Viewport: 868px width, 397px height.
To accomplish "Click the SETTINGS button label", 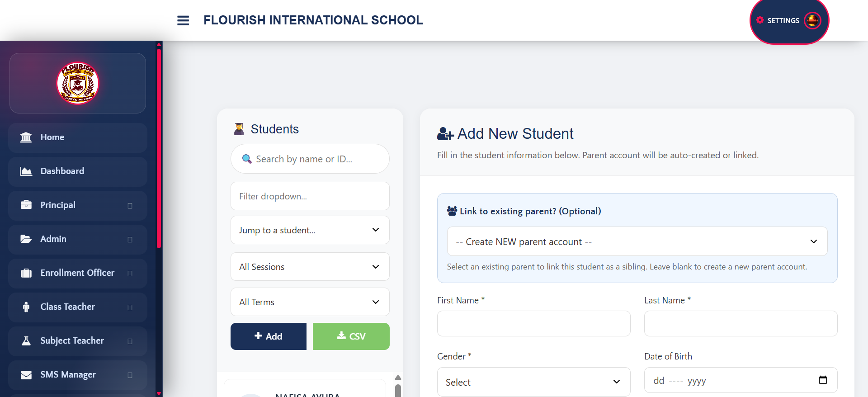I will (783, 20).
